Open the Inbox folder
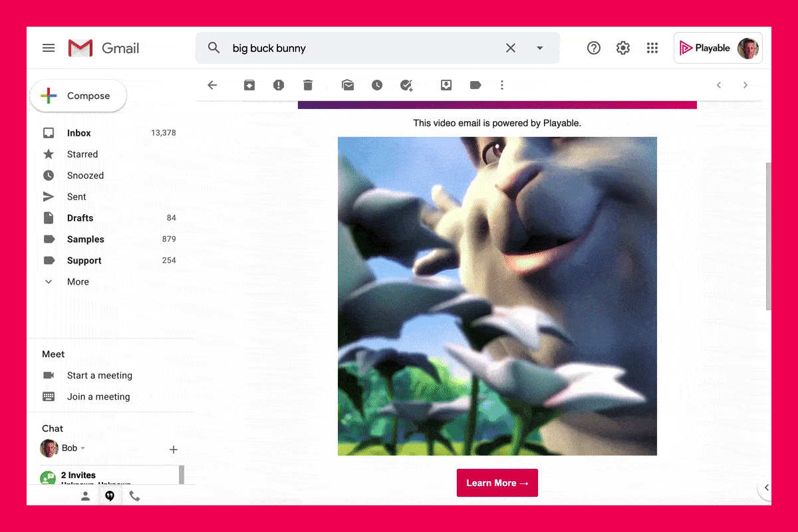 [x=78, y=133]
